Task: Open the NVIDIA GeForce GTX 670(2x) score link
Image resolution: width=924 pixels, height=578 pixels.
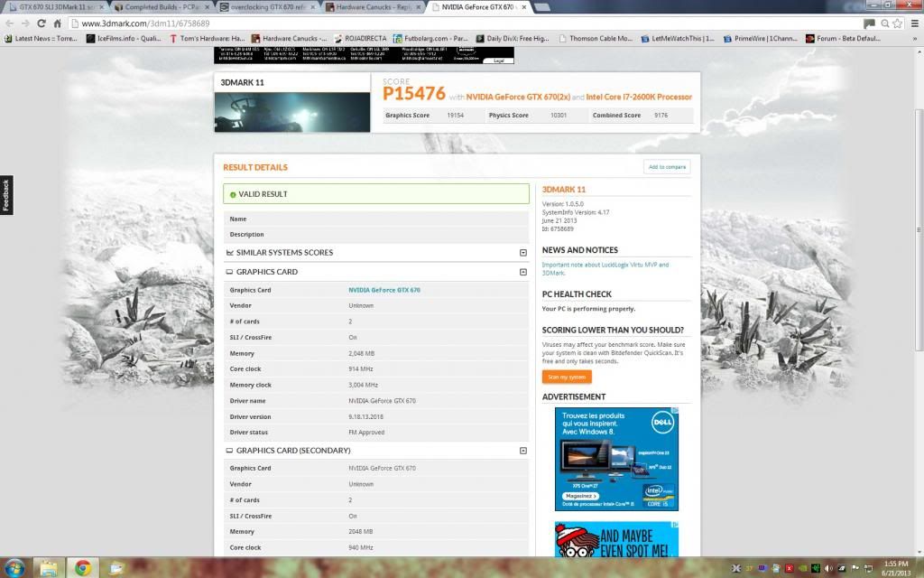Action: click(518, 98)
